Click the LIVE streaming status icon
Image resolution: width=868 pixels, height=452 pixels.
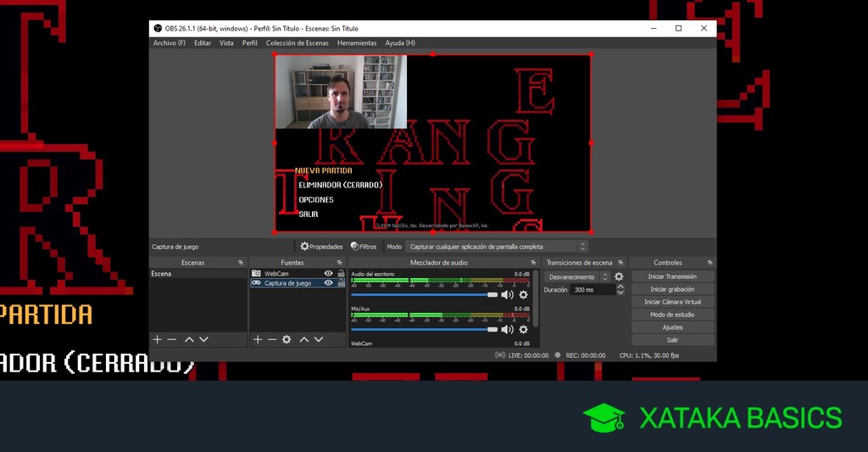[500, 355]
